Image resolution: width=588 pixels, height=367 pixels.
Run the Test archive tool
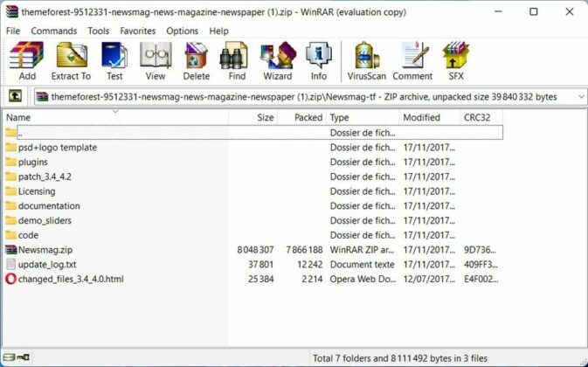tap(114, 61)
